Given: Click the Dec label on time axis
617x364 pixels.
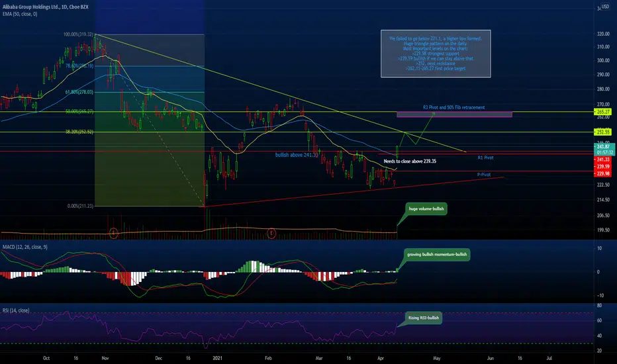Looking at the screenshot, I should (x=159, y=359).
